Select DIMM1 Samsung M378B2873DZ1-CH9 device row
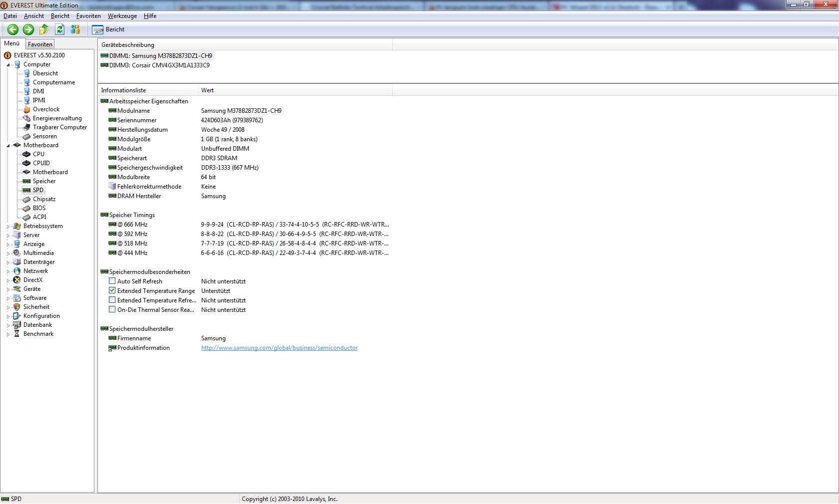 pyautogui.click(x=156, y=56)
